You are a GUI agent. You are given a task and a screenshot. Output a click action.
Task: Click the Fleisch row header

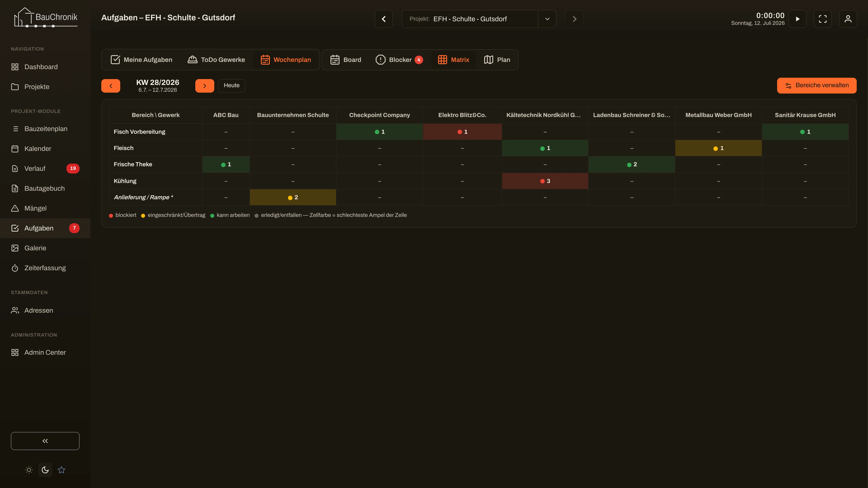[156, 148]
